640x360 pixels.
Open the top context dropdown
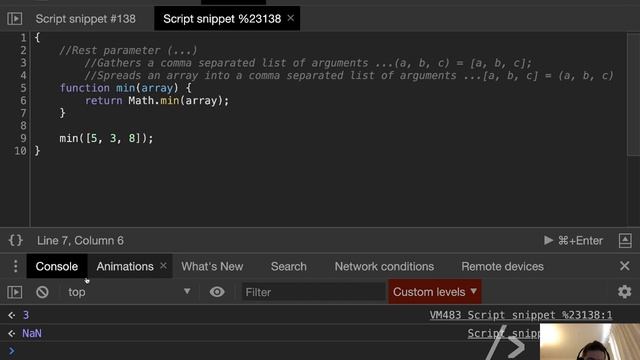tap(129, 292)
